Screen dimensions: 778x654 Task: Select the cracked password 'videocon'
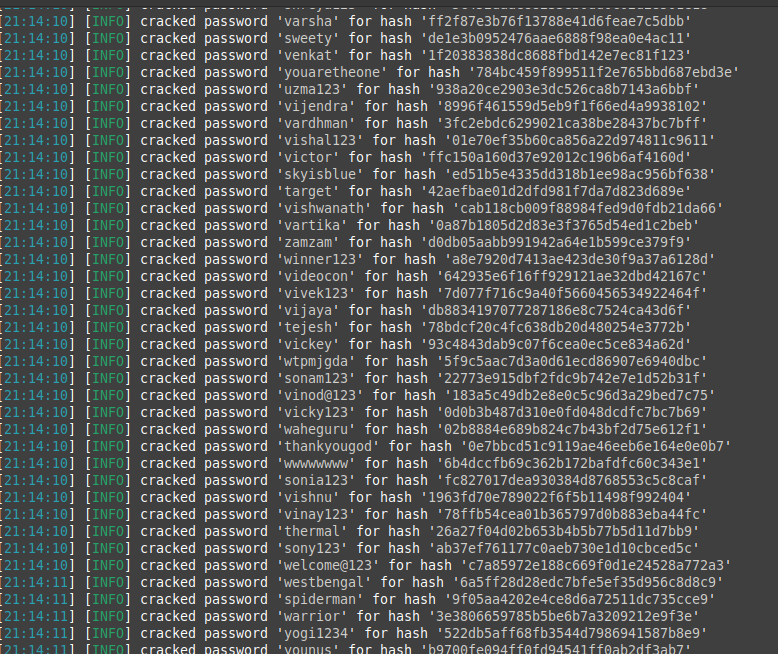click(x=316, y=276)
